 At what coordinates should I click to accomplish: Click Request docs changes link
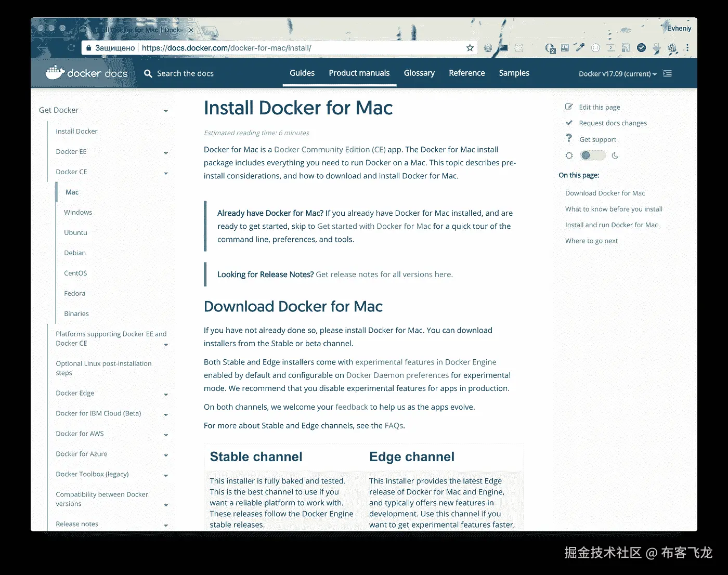[613, 123]
